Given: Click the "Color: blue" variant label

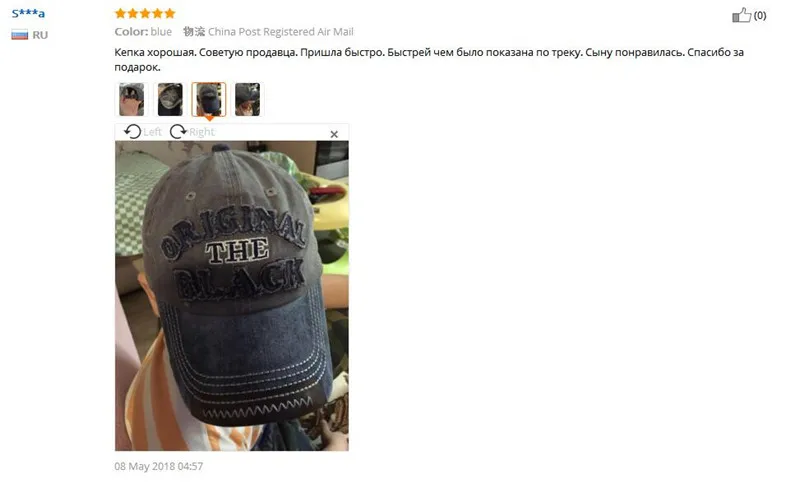Looking at the screenshot, I should [143, 32].
